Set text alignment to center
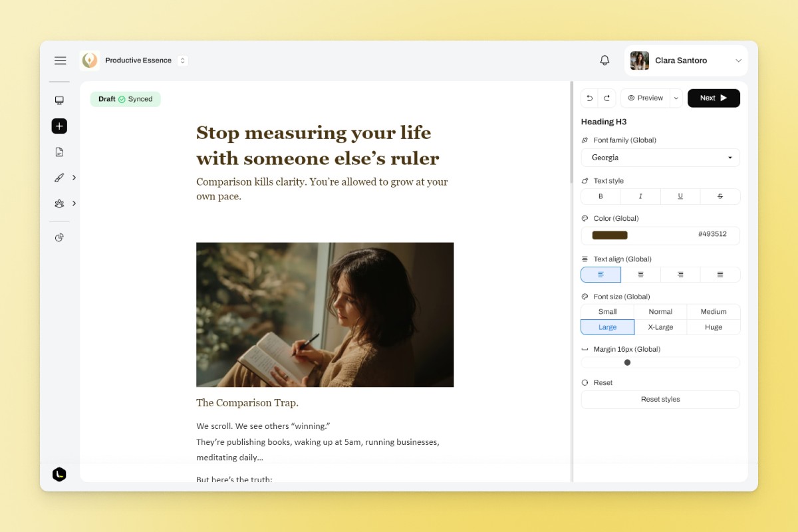Screen dimensions: 798x532 (x=640, y=275)
